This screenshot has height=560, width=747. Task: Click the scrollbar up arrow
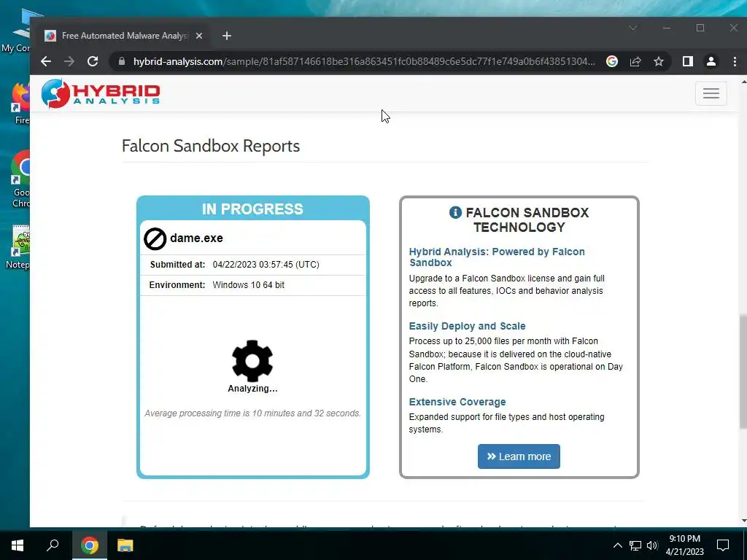[743, 82]
